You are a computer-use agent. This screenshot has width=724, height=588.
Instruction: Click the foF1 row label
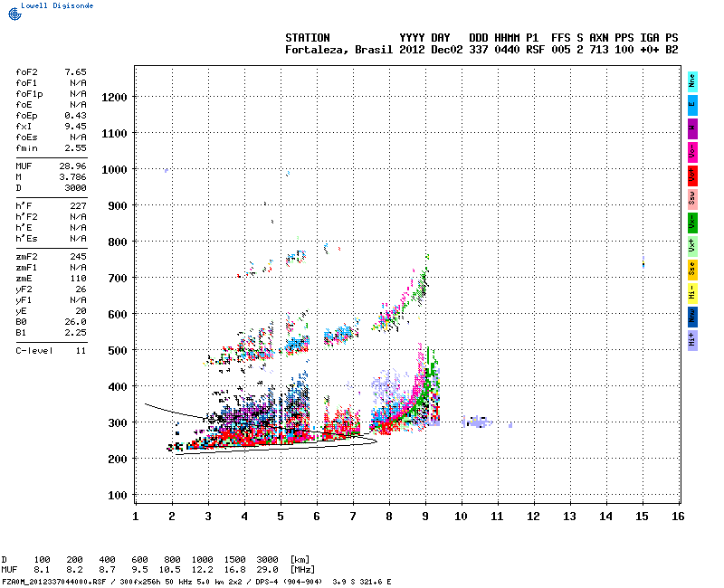(x=26, y=83)
